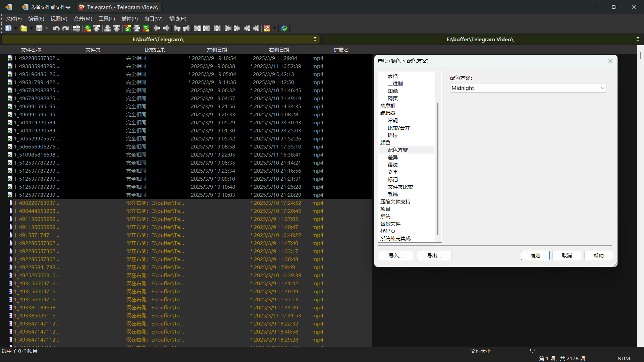Click the copy to left toolbar icon
Screen dimensions: 644x362
click(166, 28)
